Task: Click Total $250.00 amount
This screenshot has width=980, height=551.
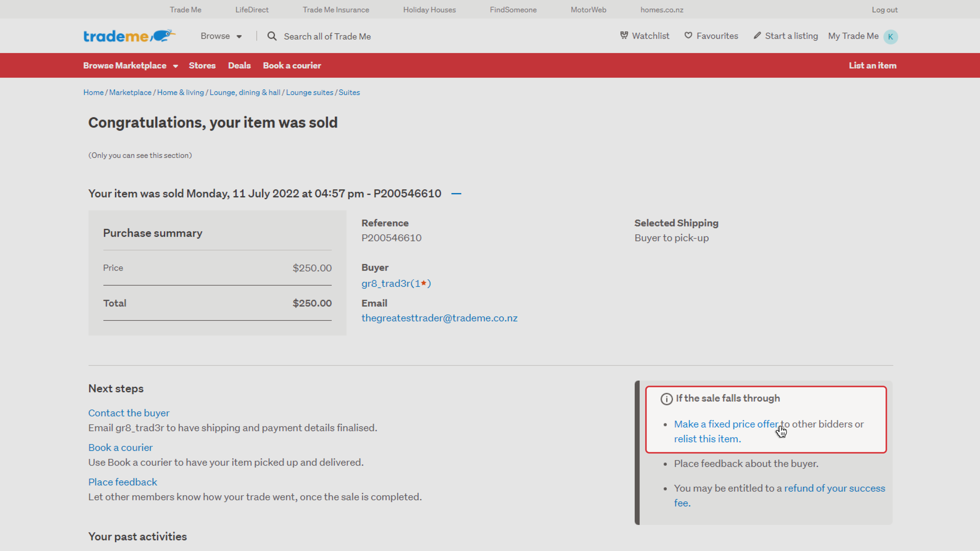Action: pos(312,303)
